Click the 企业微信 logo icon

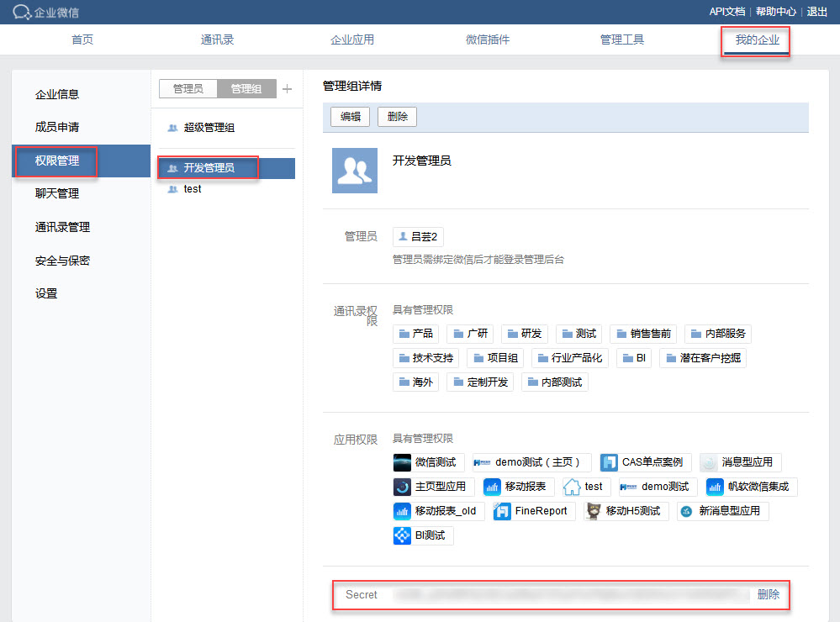click(x=22, y=12)
